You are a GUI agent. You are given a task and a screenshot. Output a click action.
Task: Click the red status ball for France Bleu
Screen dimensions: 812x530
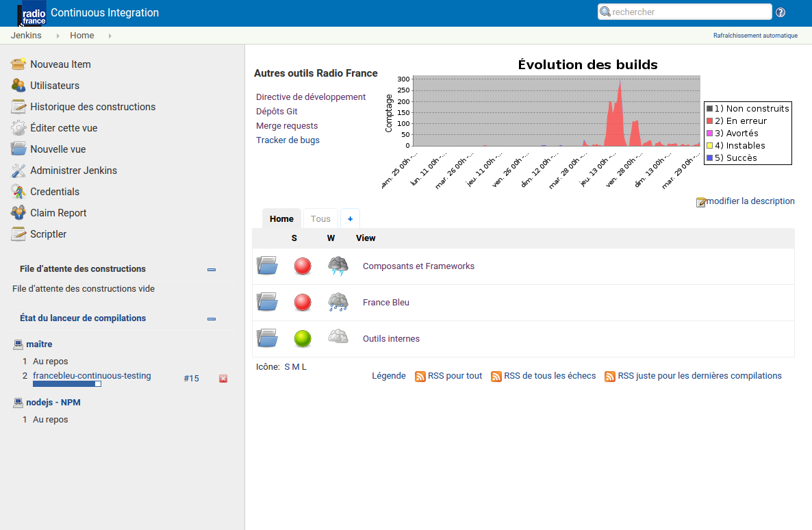[x=303, y=303]
